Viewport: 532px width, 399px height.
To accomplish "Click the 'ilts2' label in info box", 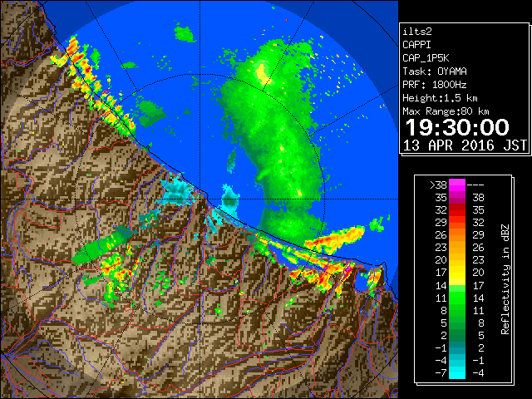I will click(x=417, y=32).
